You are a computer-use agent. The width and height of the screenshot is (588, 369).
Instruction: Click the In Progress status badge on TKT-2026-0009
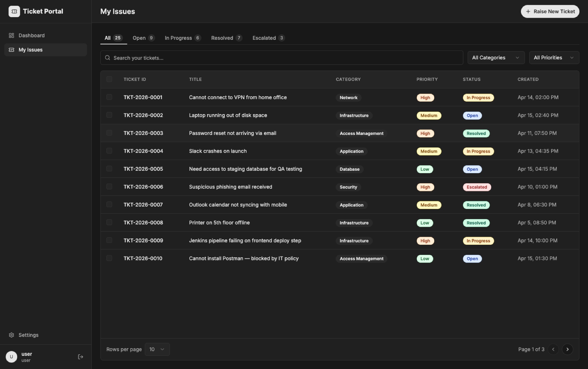(478, 241)
